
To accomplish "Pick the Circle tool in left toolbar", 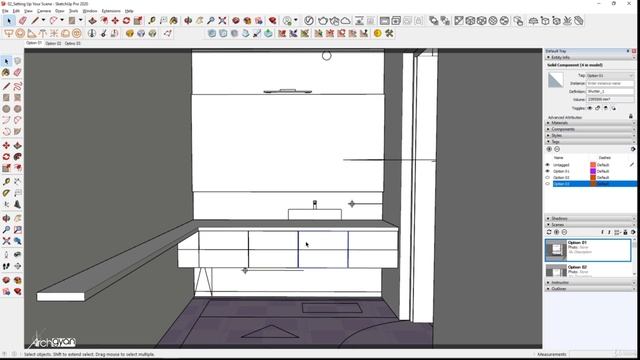I will [6, 109].
